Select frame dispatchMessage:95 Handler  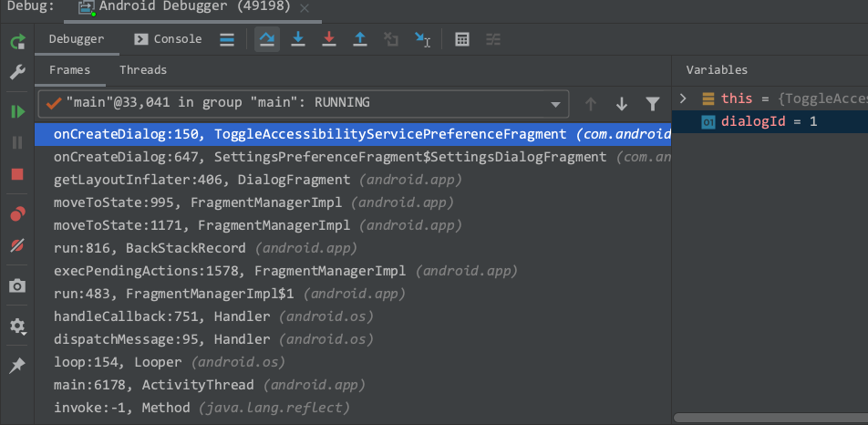click(x=353, y=339)
